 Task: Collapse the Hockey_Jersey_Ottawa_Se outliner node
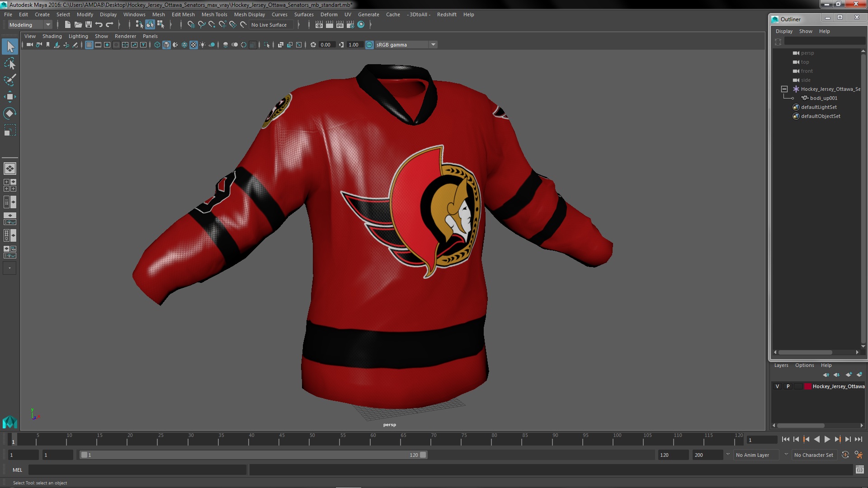(x=784, y=89)
